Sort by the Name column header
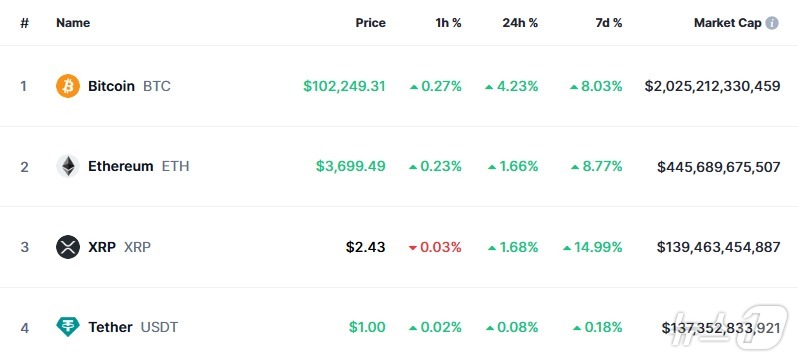 click(73, 23)
